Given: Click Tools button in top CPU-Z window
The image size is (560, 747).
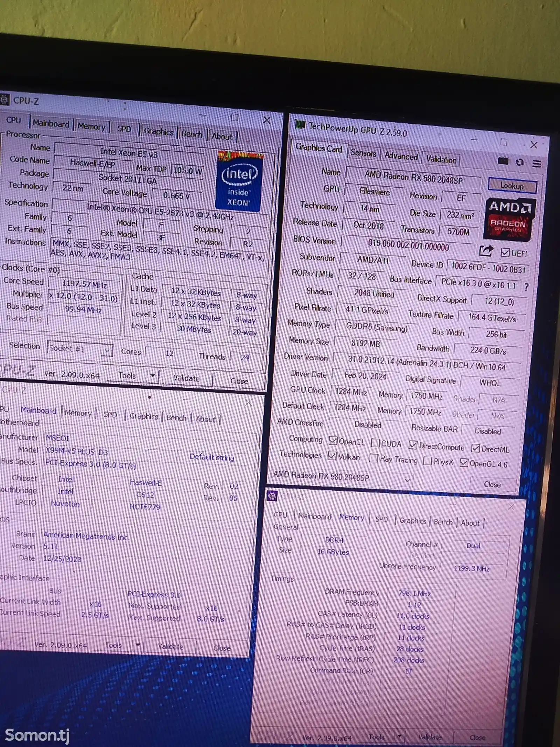Looking at the screenshot, I should coord(127,375).
